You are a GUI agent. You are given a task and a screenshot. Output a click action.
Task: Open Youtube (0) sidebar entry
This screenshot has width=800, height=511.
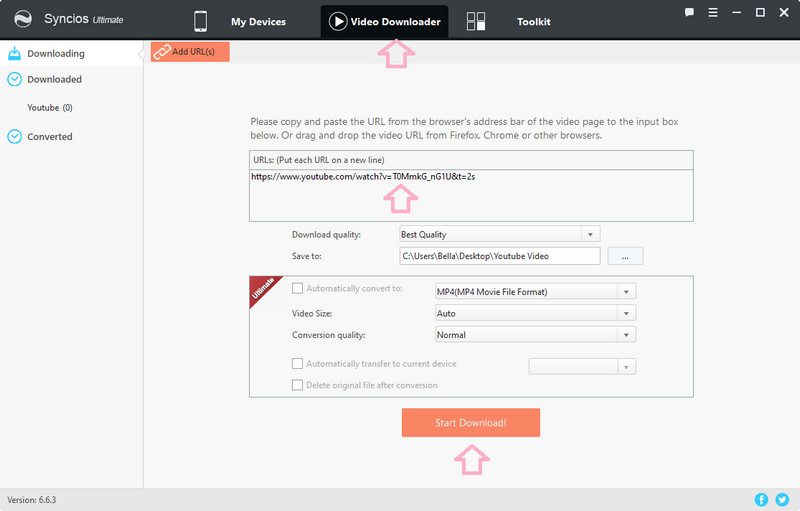[49, 108]
